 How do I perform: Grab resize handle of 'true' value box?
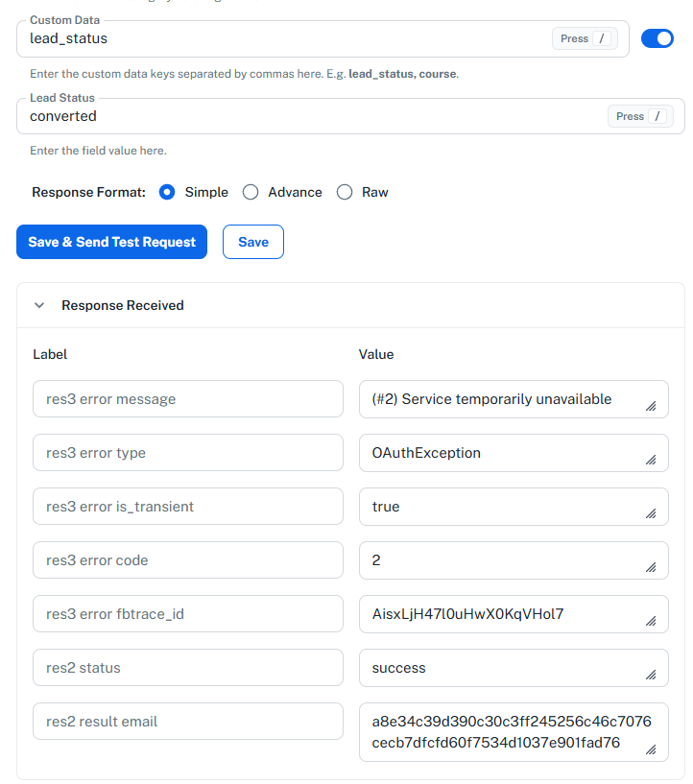point(651,513)
